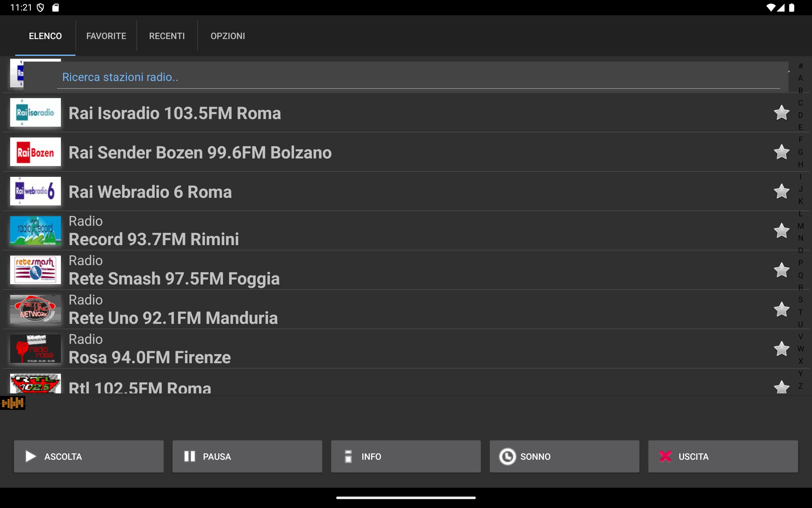Mark Radio Record 93.7FM Rimini as favorite
The height and width of the screenshot is (508, 812).
782,231
